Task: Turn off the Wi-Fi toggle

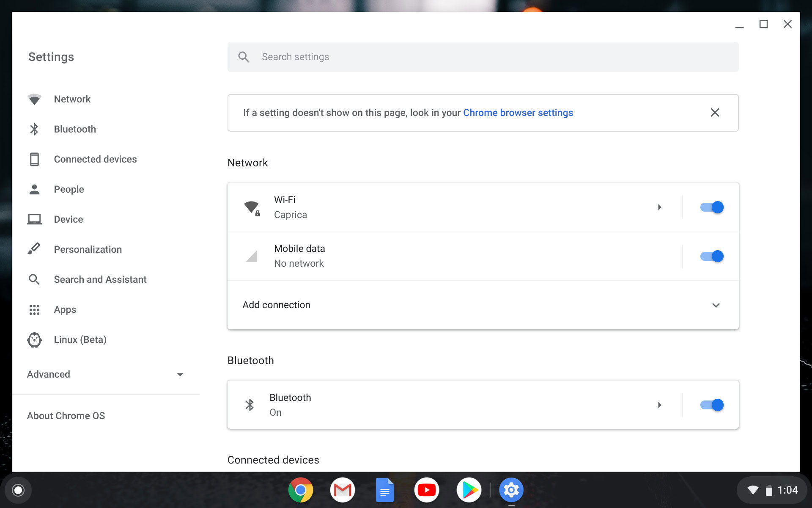Action: tap(712, 207)
